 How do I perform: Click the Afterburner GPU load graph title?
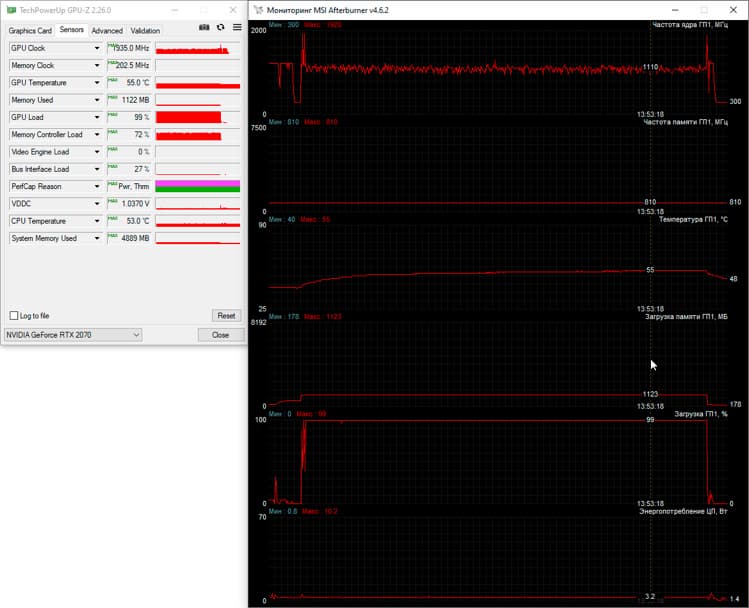click(x=701, y=414)
